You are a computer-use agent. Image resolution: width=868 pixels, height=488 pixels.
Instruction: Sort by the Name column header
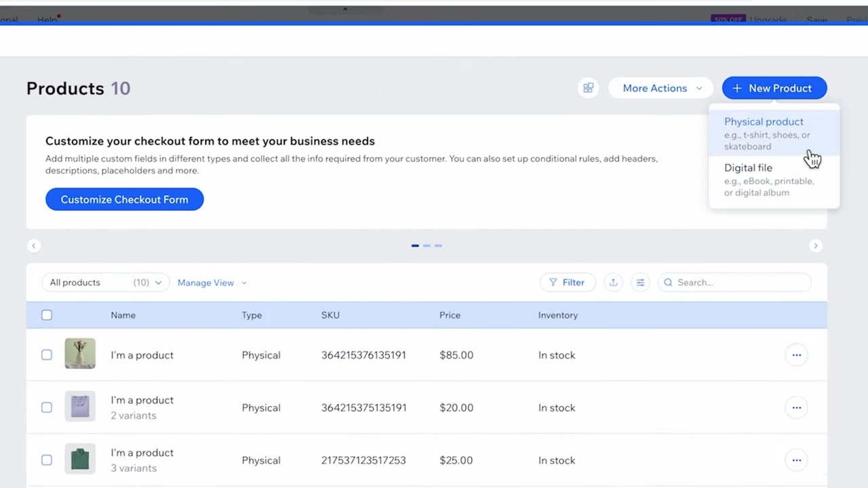(123, 315)
